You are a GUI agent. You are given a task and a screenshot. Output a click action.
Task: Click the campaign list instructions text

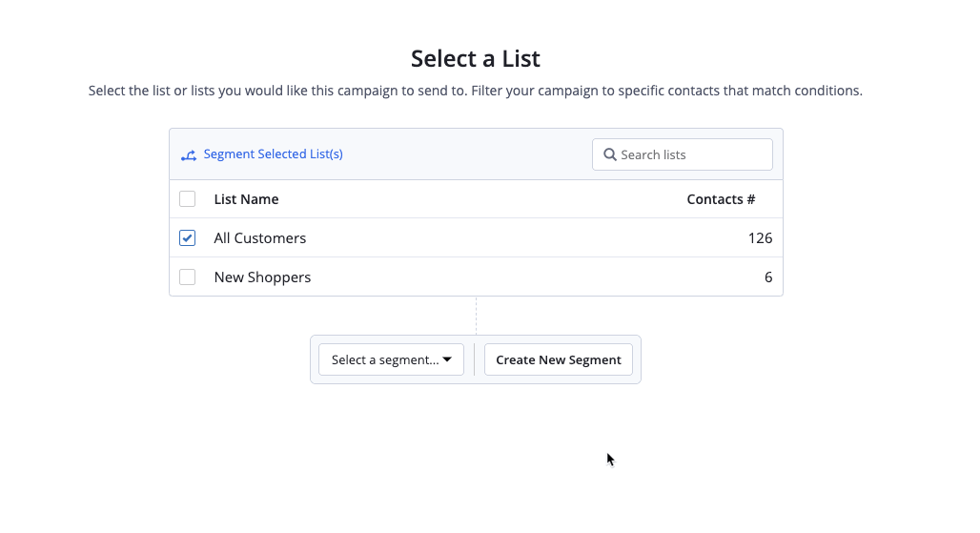click(475, 91)
